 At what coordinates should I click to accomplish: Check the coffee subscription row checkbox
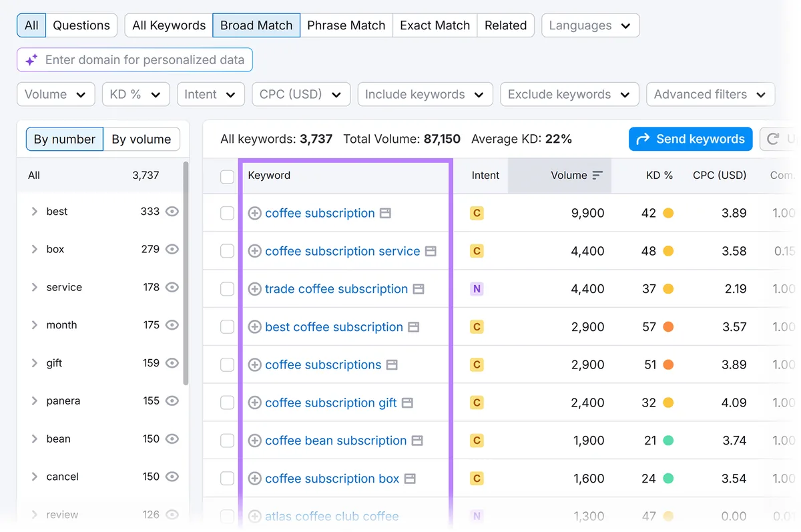(228, 214)
